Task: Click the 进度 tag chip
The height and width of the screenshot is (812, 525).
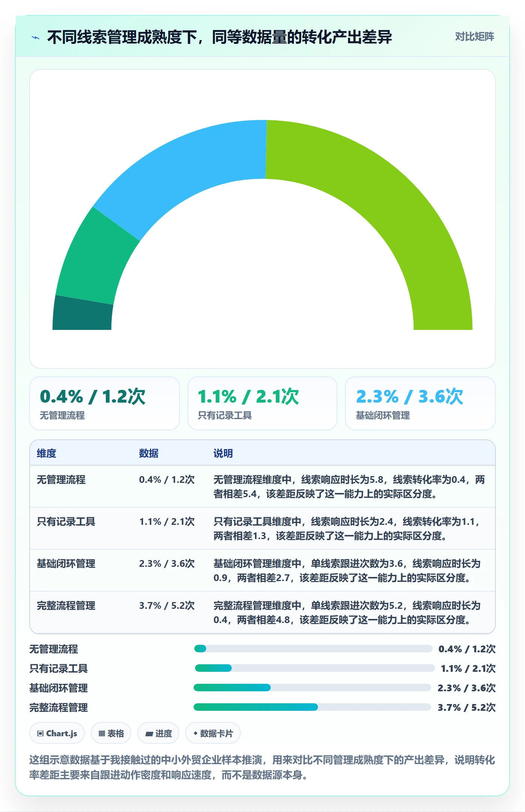Action: point(158,733)
